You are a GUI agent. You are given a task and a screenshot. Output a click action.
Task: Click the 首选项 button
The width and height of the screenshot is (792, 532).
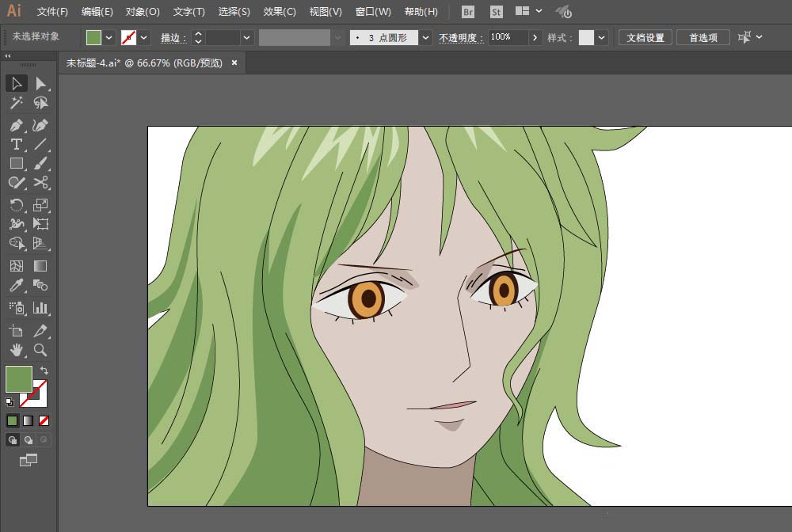tap(703, 37)
